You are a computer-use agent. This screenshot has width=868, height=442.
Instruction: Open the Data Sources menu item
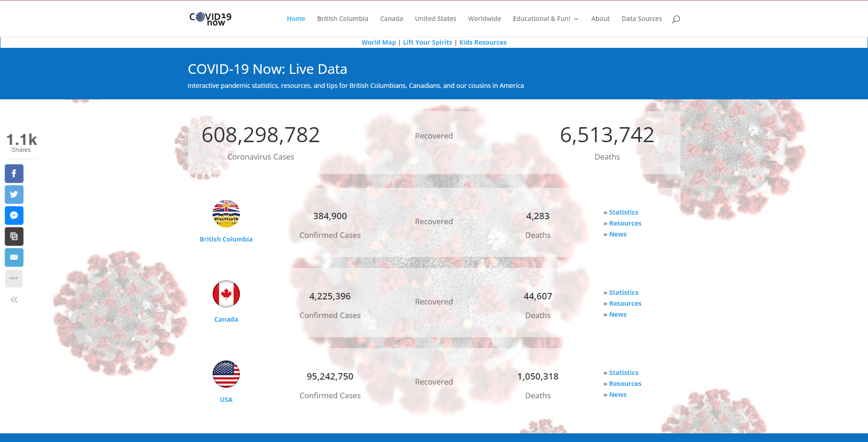click(642, 19)
